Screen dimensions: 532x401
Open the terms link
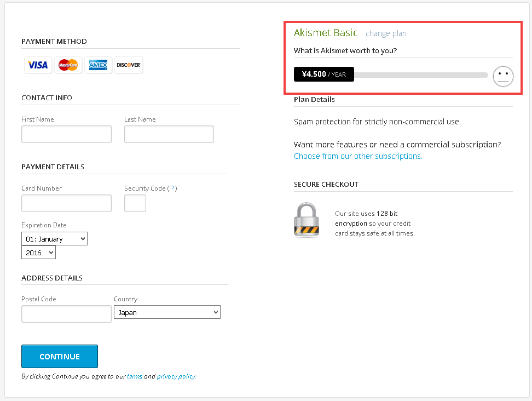[134, 376]
